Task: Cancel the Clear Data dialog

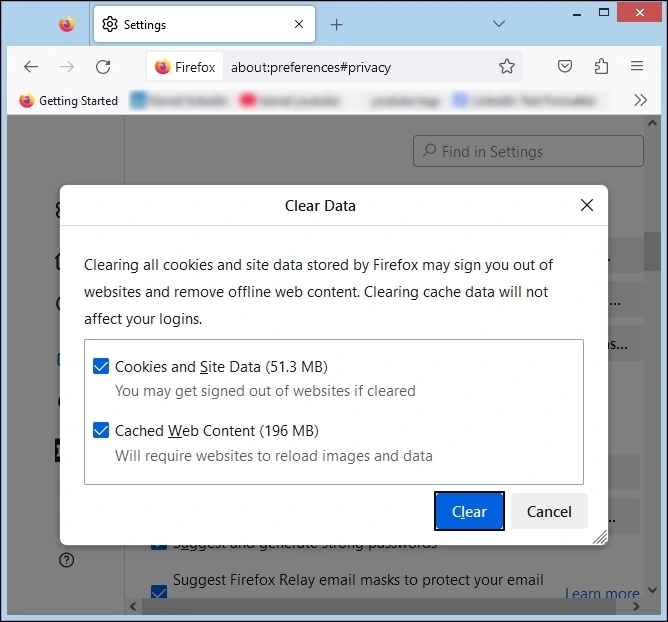Action: click(x=549, y=511)
